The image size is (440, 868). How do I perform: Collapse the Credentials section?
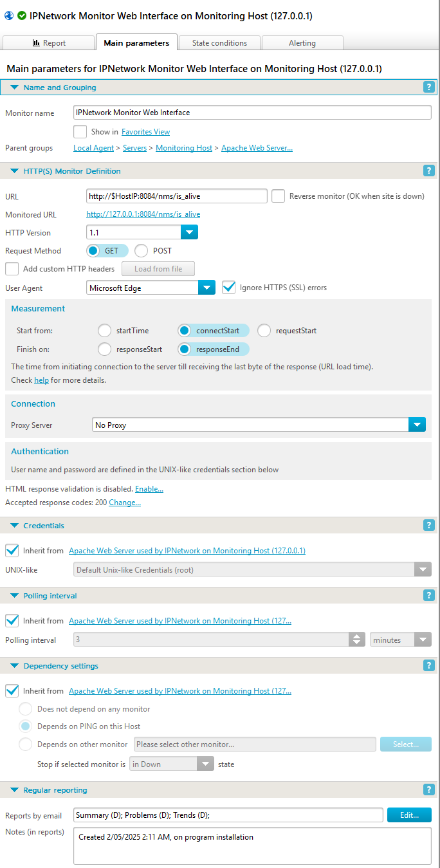(x=15, y=526)
